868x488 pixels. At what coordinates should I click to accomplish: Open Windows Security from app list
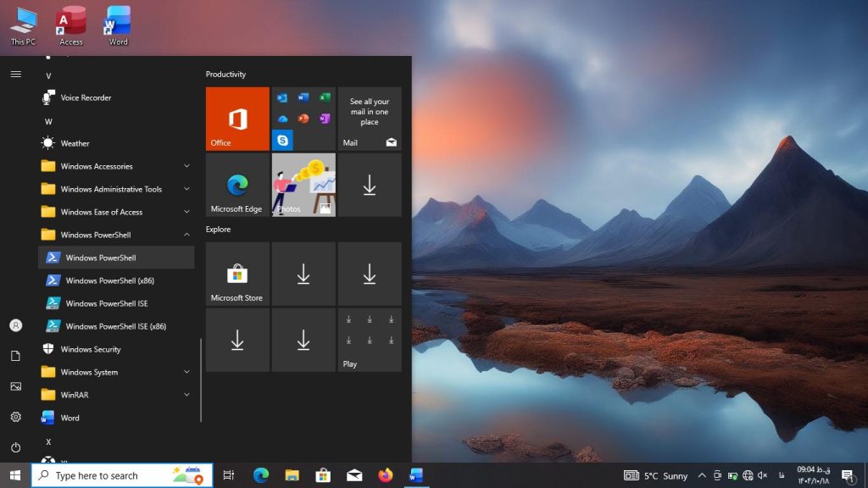click(x=91, y=349)
